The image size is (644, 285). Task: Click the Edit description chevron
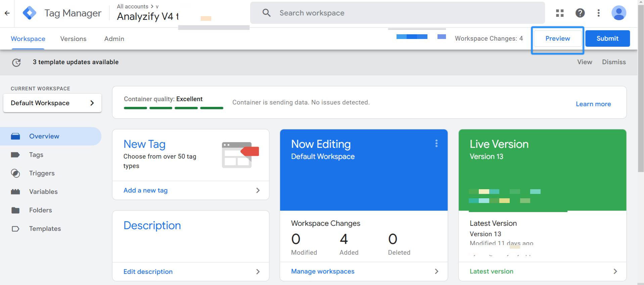[x=258, y=272]
